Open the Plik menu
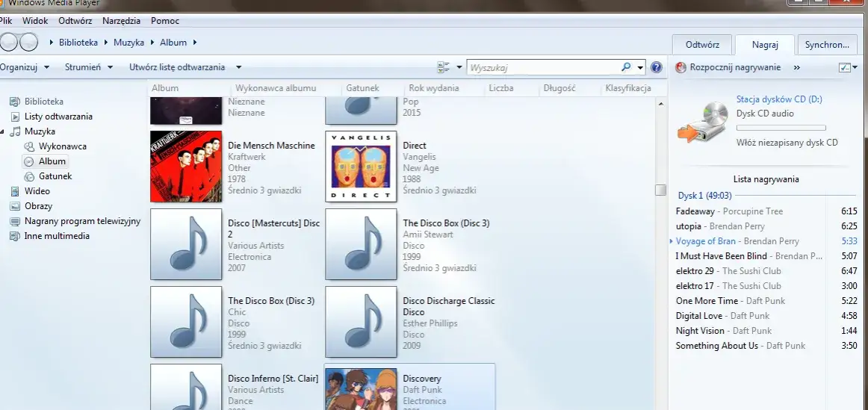The image size is (868, 410). (5, 21)
